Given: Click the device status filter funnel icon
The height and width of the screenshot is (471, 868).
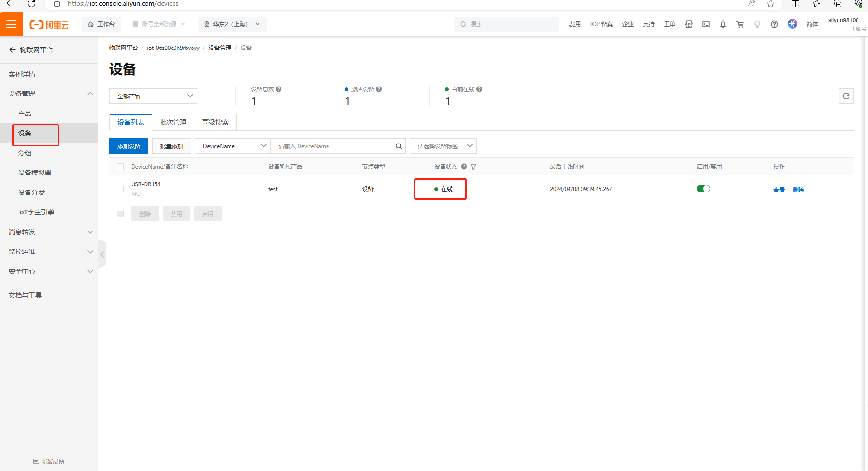Looking at the screenshot, I should coord(473,167).
